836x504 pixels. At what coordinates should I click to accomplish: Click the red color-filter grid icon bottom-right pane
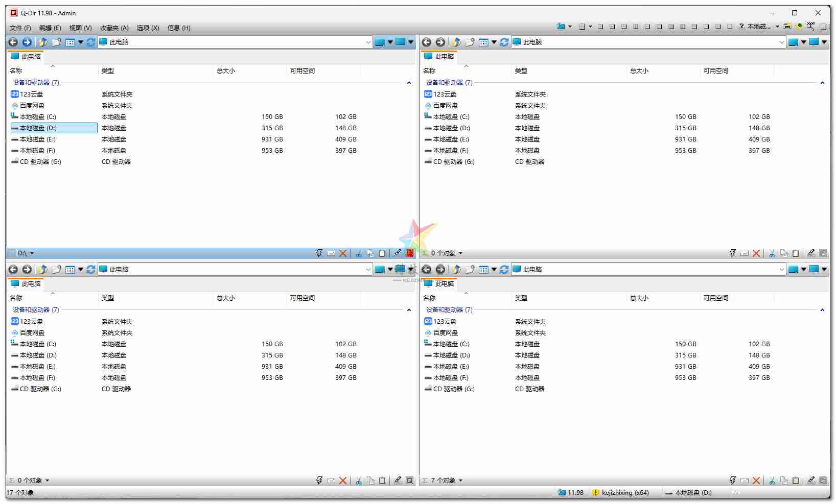[x=823, y=480]
